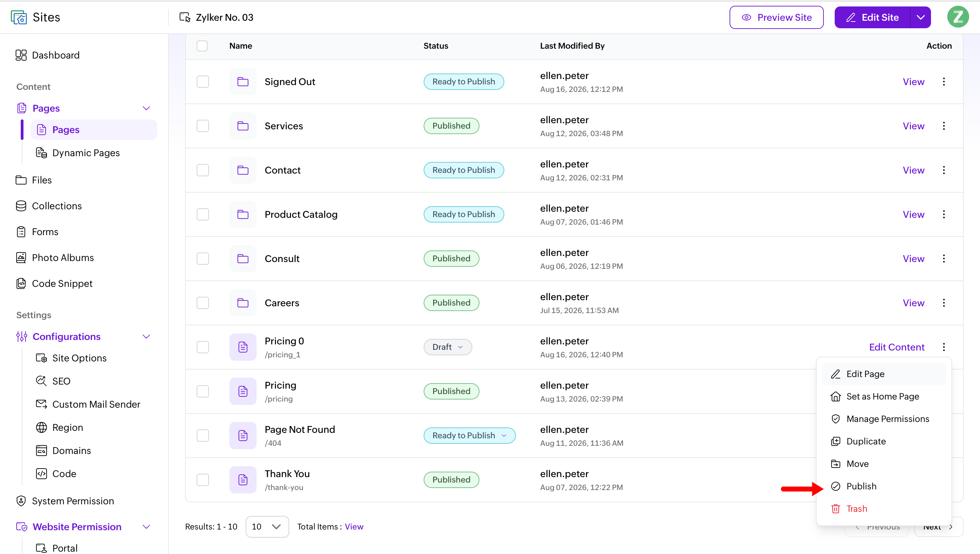
Task: Select all pages with header checkbox
Action: pyautogui.click(x=202, y=46)
